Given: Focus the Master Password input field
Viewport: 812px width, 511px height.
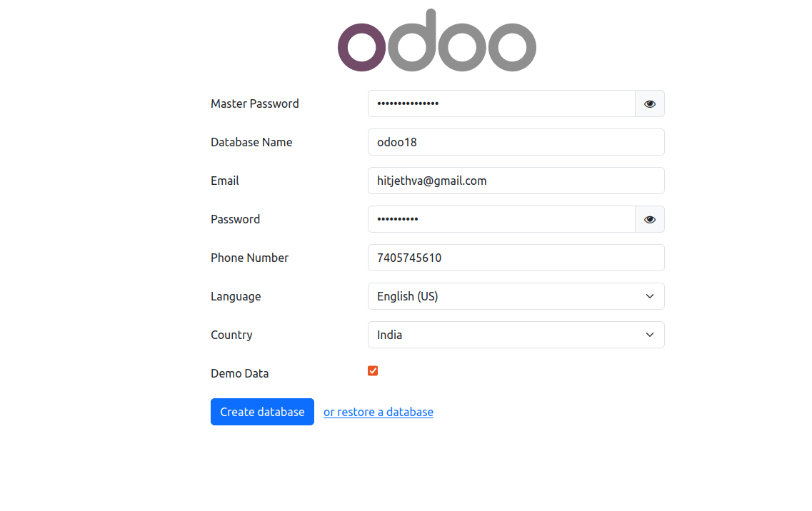Looking at the screenshot, I should (501, 103).
